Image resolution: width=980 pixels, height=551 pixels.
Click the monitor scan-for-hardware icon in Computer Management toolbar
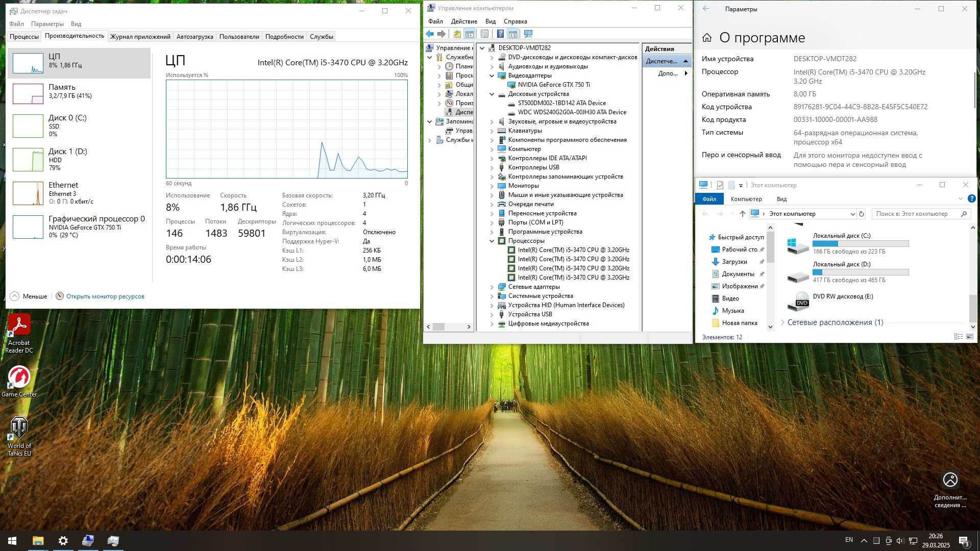point(528,34)
